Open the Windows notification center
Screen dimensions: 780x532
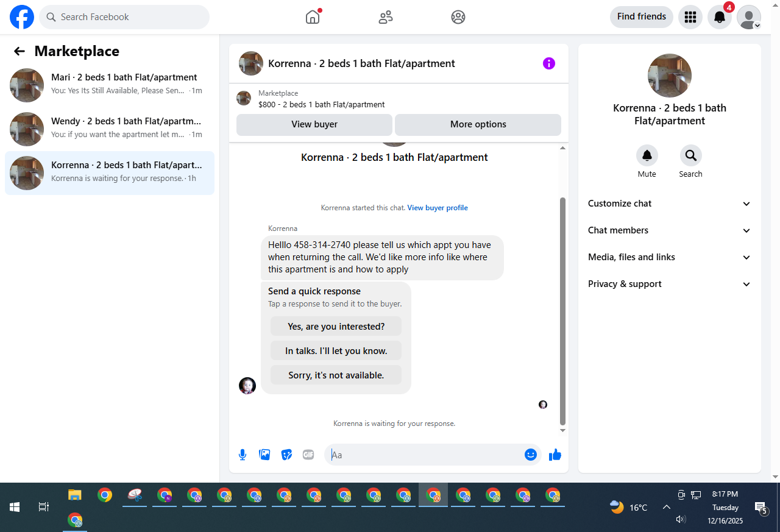(x=760, y=508)
